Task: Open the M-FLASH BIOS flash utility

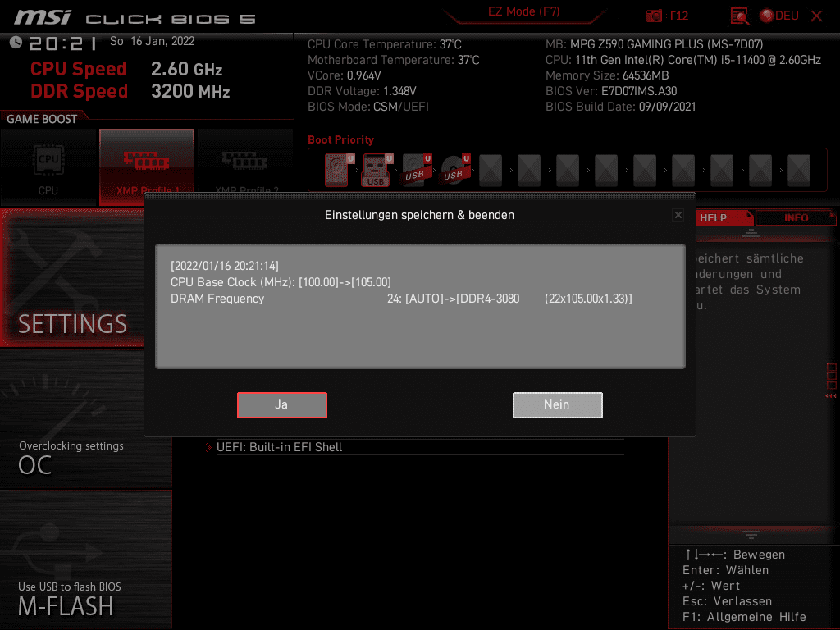Action: point(85,559)
